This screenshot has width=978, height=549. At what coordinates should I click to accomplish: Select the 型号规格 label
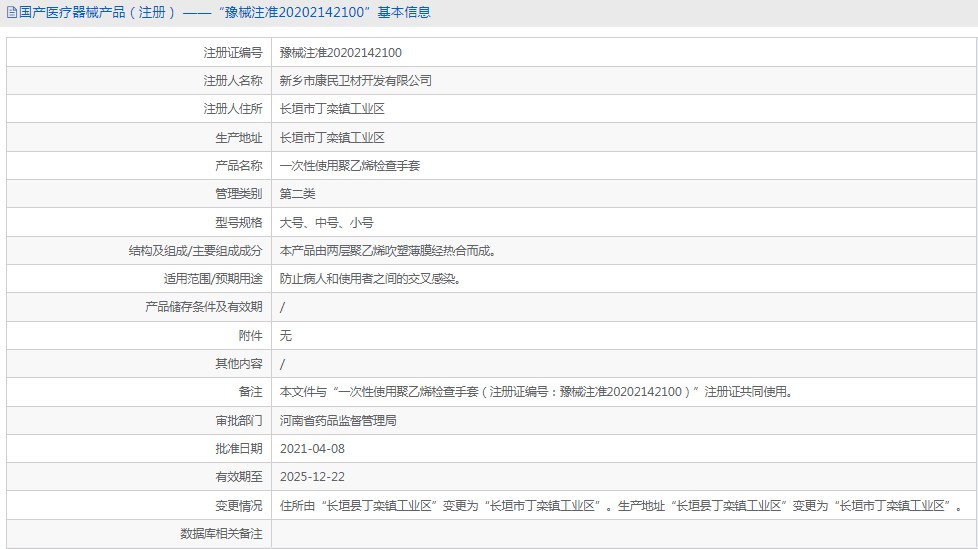tap(239, 222)
